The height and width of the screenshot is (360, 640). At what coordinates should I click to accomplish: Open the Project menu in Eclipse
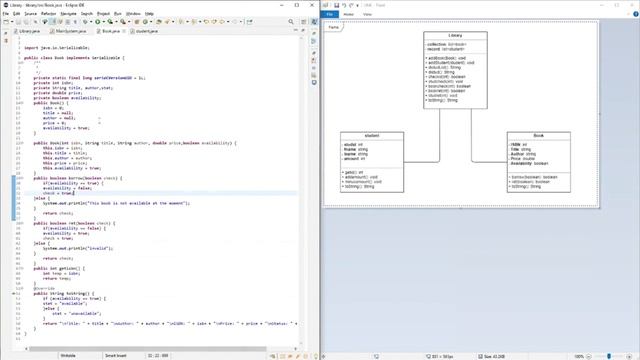click(103, 13)
